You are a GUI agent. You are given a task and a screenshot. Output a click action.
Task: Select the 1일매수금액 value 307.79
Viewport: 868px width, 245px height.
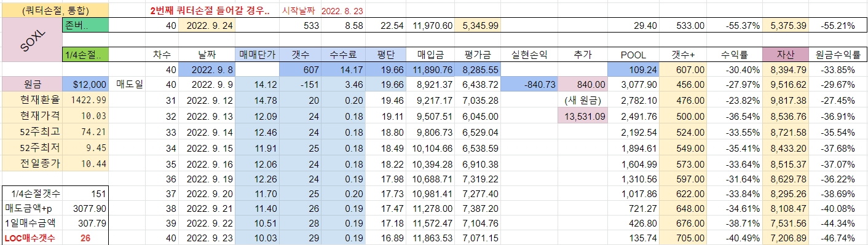pyautogui.click(x=85, y=224)
